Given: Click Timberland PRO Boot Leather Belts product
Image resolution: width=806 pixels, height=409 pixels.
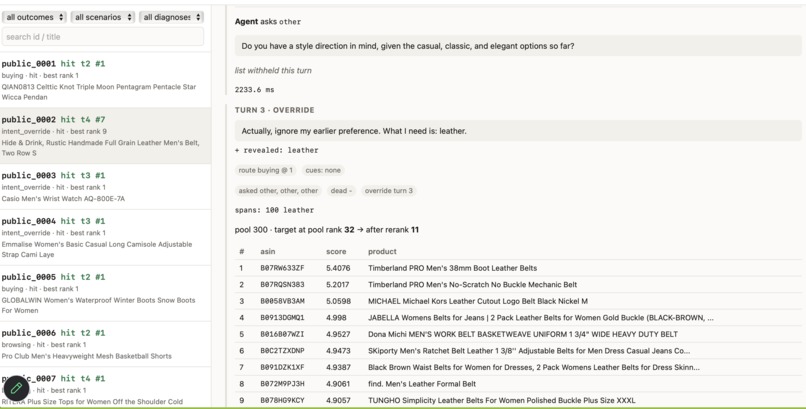Looking at the screenshot, I should (452, 268).
